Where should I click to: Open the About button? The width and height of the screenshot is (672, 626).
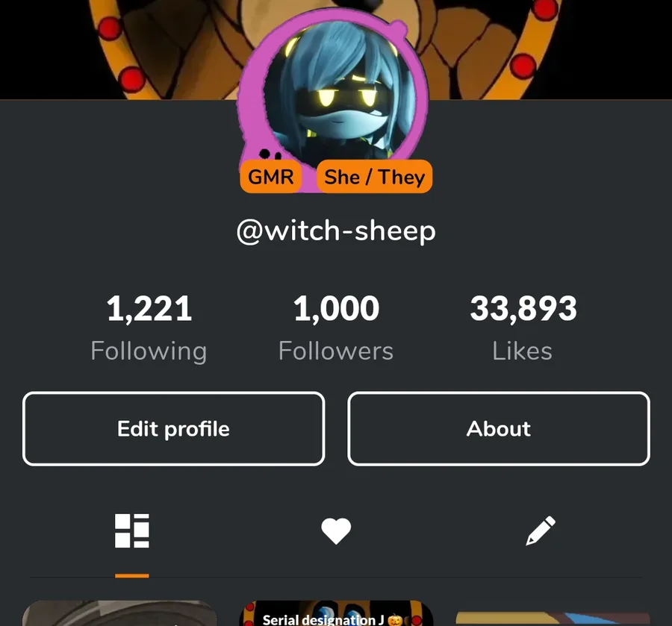(x=499, y=428)
